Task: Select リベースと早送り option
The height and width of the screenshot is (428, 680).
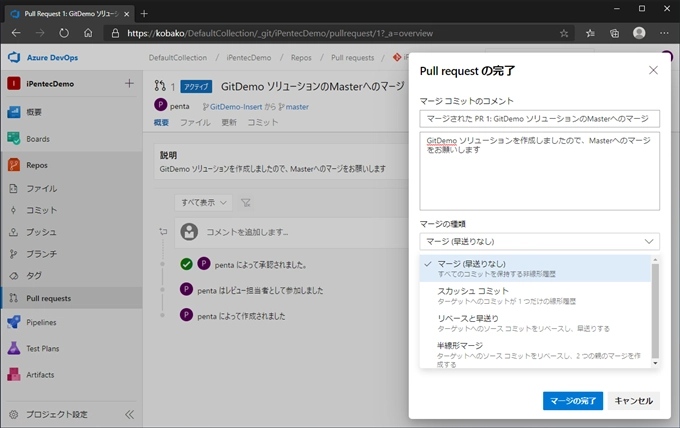Action: click(x=535, y=323)
